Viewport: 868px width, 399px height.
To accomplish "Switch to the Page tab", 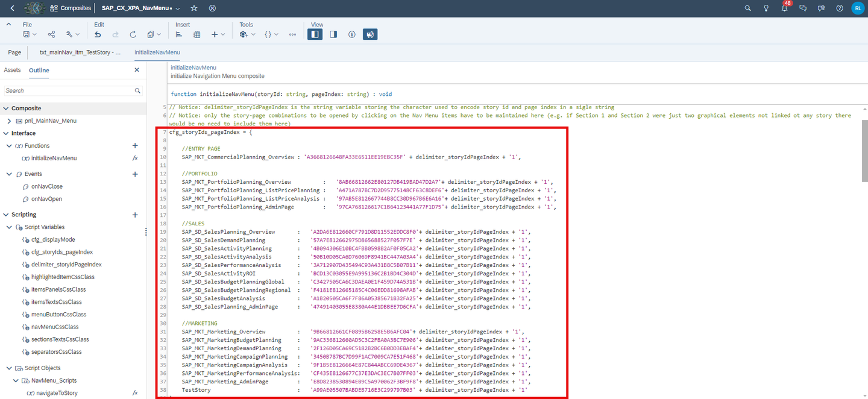I will click(14, 52).
